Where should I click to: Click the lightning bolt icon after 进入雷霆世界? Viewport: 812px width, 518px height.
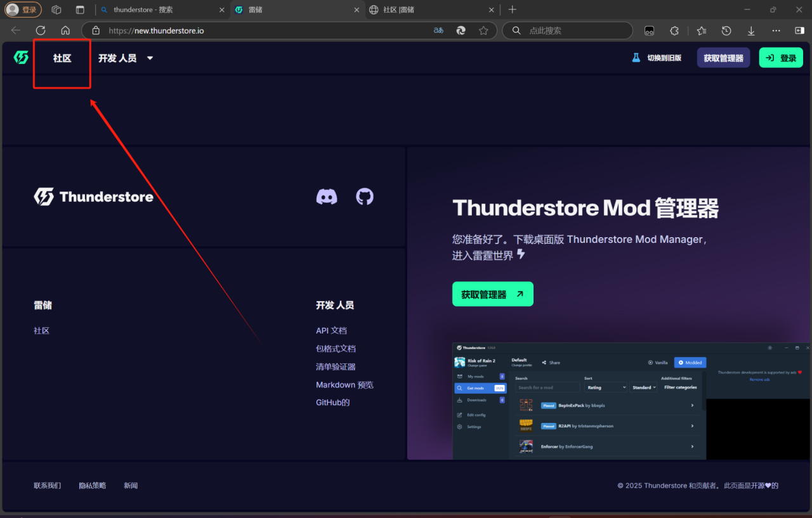pyautogui.click(x=521, y=254)
